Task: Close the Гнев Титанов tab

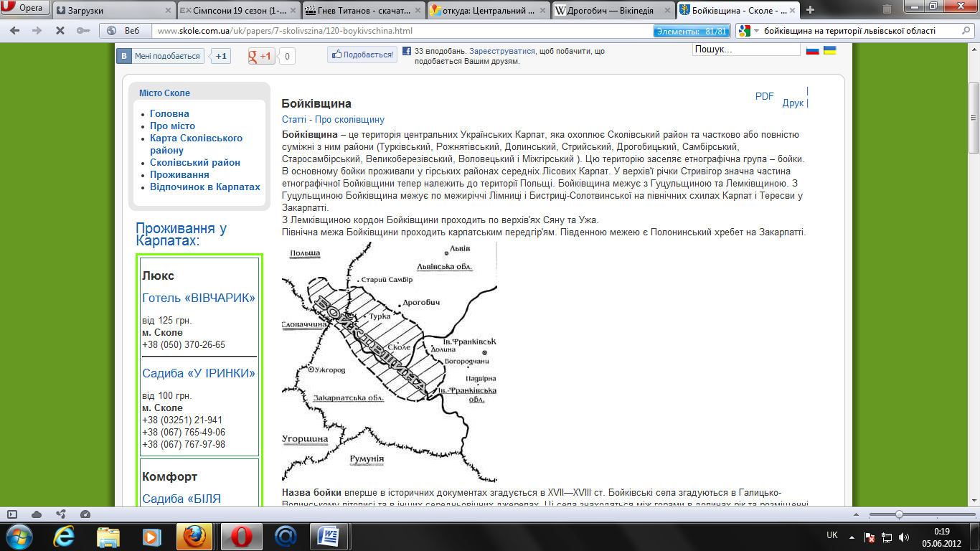Action: pos(417,11)
